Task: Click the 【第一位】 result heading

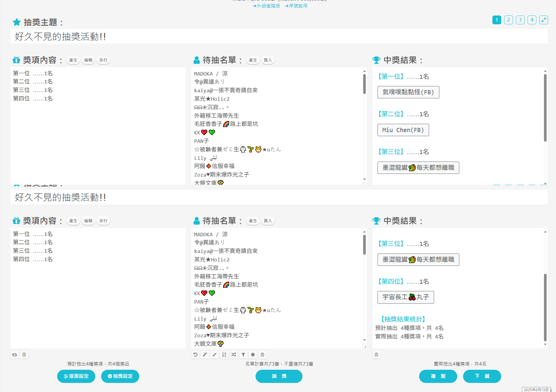Action: click(x=391, y=76)
